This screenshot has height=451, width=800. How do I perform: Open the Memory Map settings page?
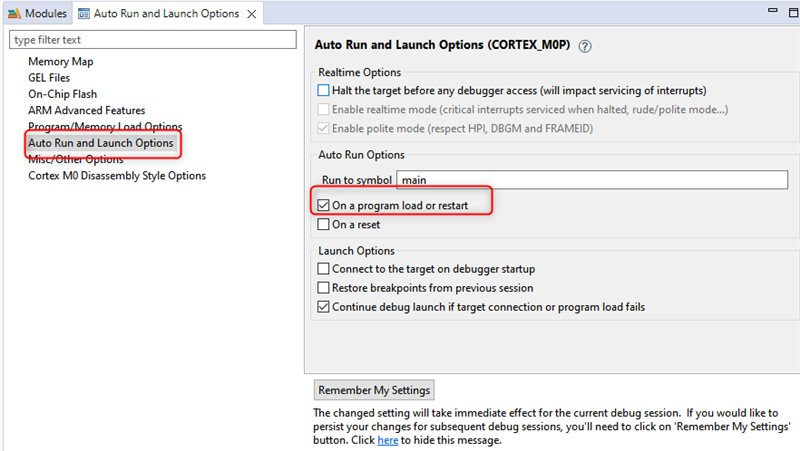[61, 62]
